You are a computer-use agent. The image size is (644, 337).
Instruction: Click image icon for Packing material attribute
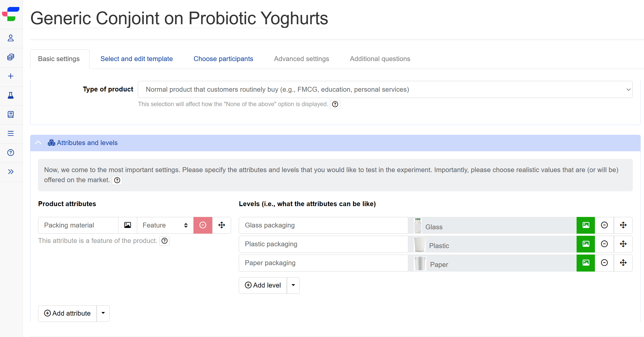pyautogui.click(x=128, y=225)
